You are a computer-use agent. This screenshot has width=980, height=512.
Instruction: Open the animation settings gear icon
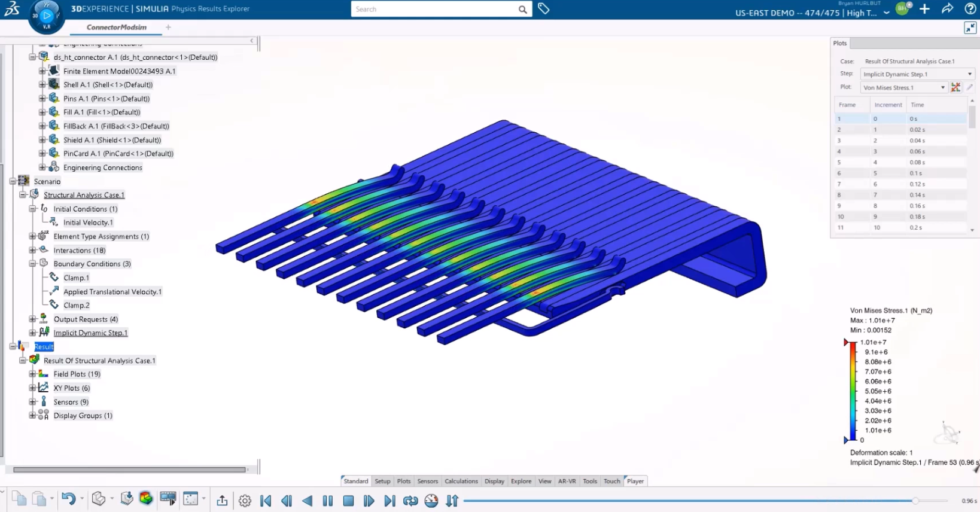pos(245,501)
